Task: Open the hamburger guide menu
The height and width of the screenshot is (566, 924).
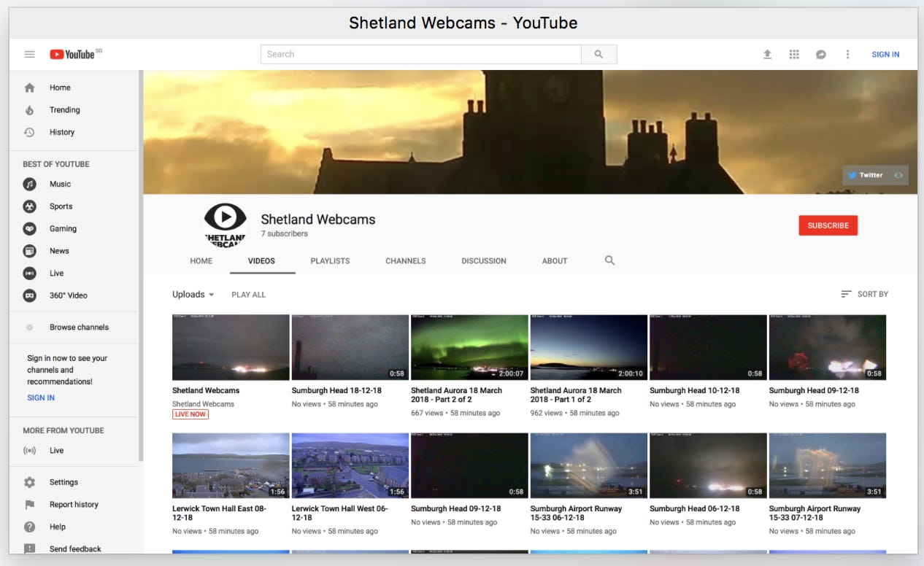Action: (30, 54)
